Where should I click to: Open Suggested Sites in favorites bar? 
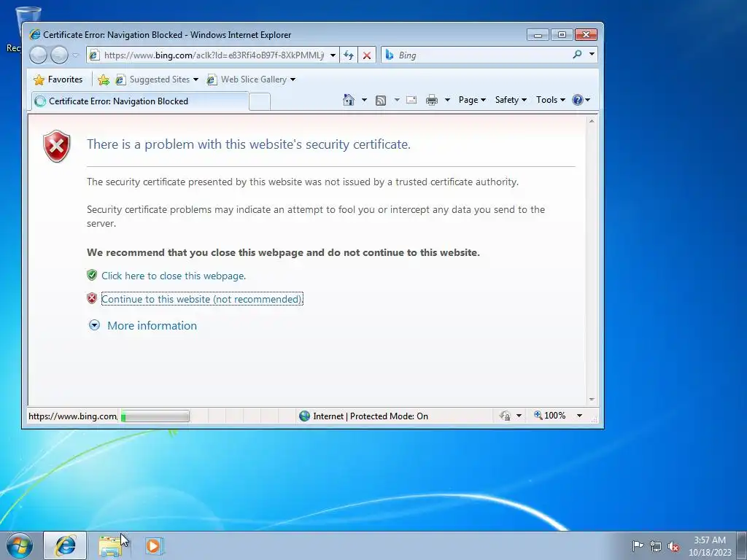(157, 79)
